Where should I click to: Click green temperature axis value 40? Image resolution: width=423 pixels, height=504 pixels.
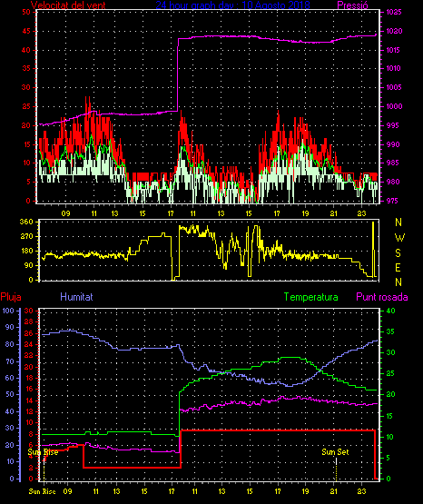pos(390,311)
